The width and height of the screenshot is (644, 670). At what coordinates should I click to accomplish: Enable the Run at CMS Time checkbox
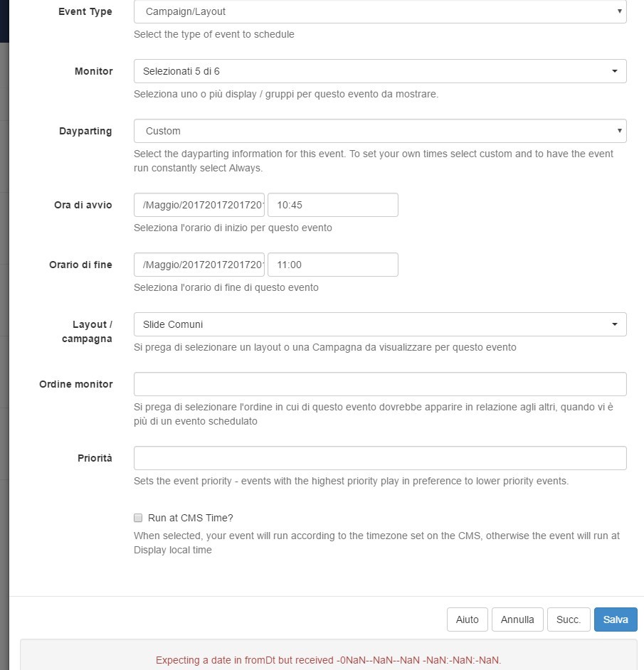click(x=138, y=518)
